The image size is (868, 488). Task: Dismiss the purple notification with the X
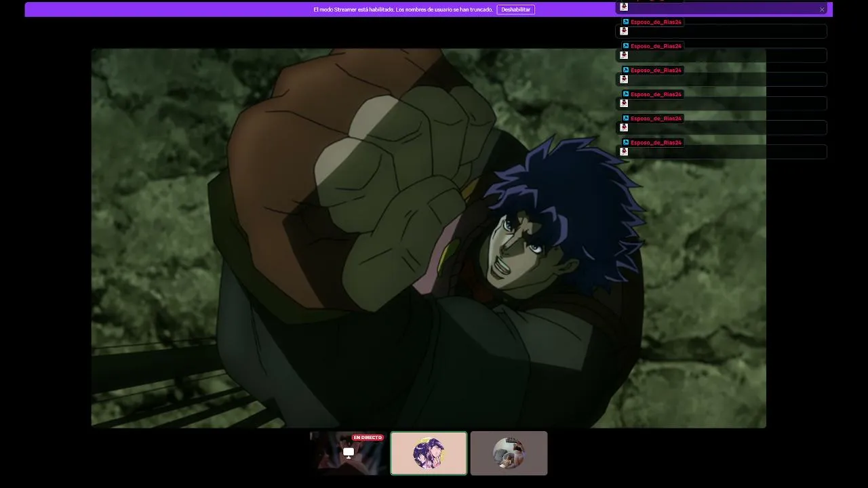[822, 9]
